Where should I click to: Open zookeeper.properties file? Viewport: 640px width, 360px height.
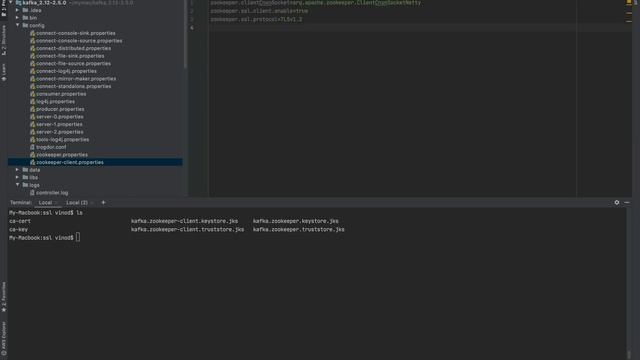coord(62,155)
